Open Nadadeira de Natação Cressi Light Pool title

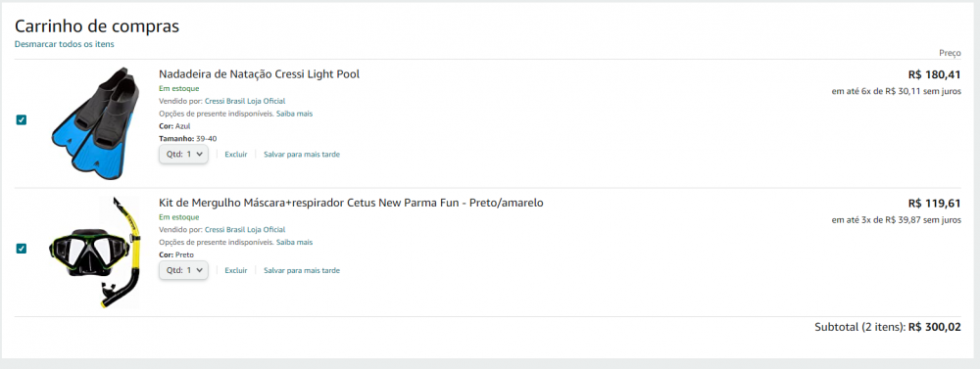(260, 74)
